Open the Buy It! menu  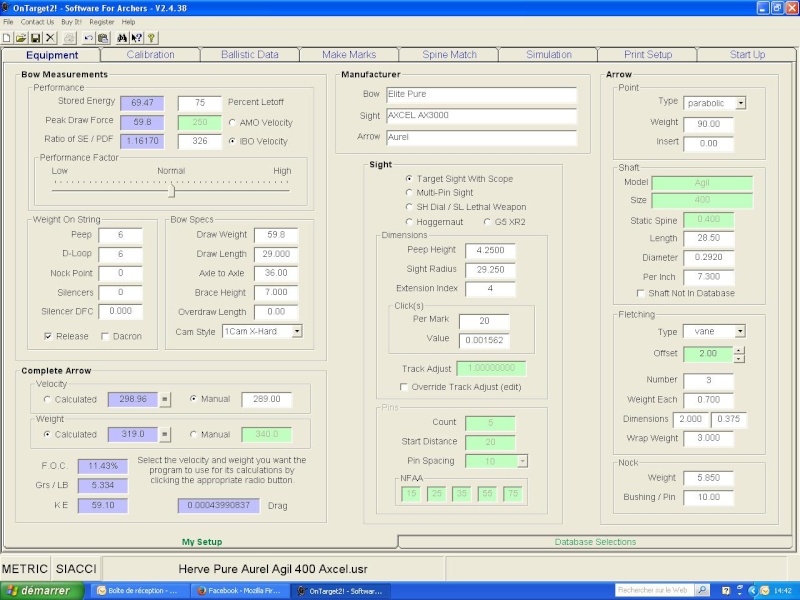(71, 22)
